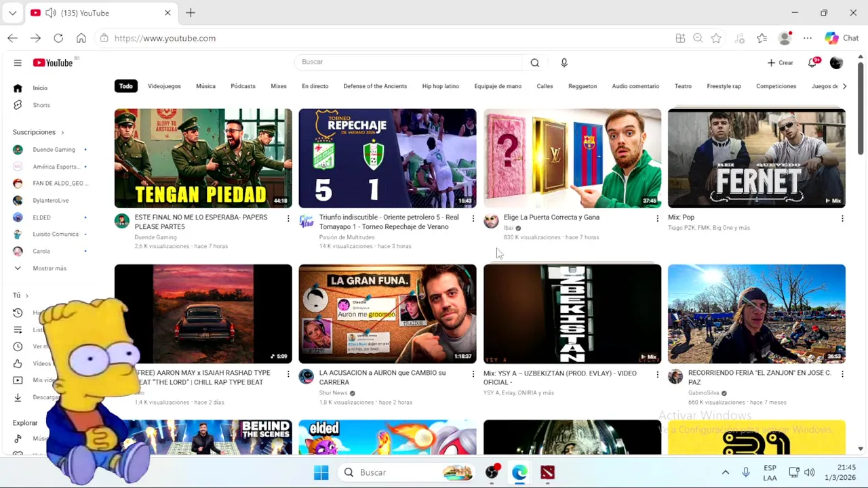Open the notifications bell
This screenshot has width=868, height=488.
[x=812, y=62]
